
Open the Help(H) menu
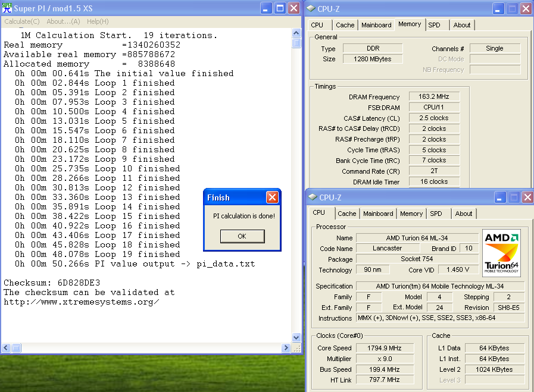click(x=98, y=22)
